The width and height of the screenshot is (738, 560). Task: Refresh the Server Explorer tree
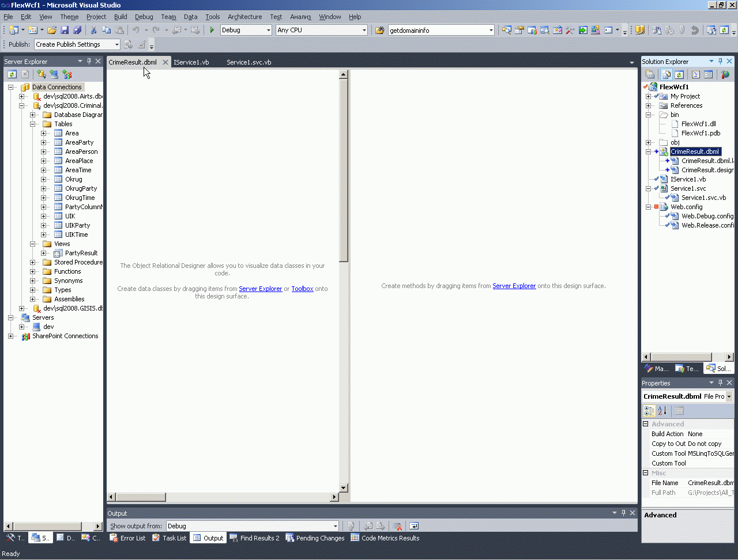pyautogui.click(x=12, y=74)
